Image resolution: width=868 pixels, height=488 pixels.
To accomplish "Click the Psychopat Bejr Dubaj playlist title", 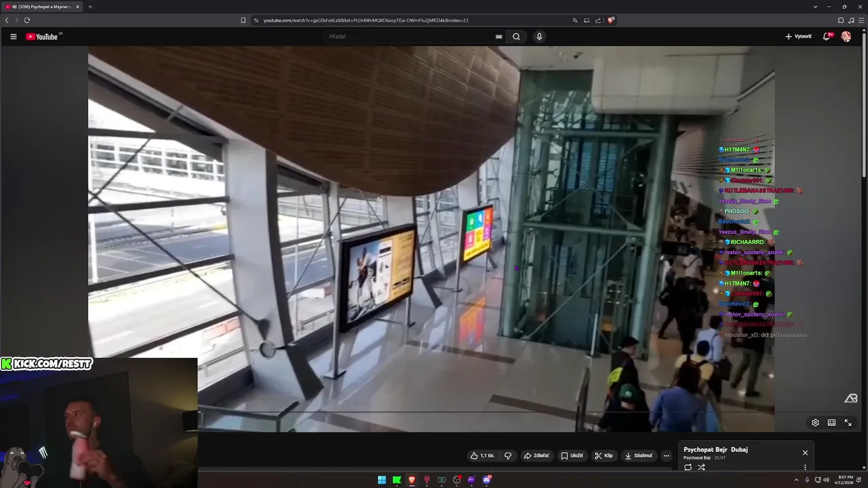I will click(715, 449).
